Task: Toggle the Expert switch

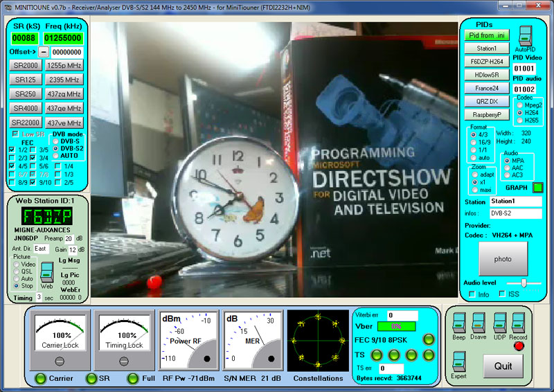Action: click(458, 362)
